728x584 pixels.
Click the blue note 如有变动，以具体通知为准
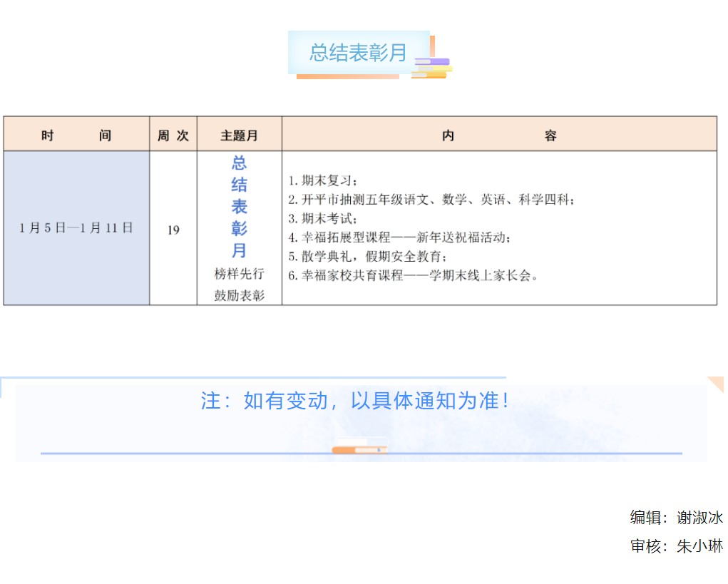pos(356,401)
